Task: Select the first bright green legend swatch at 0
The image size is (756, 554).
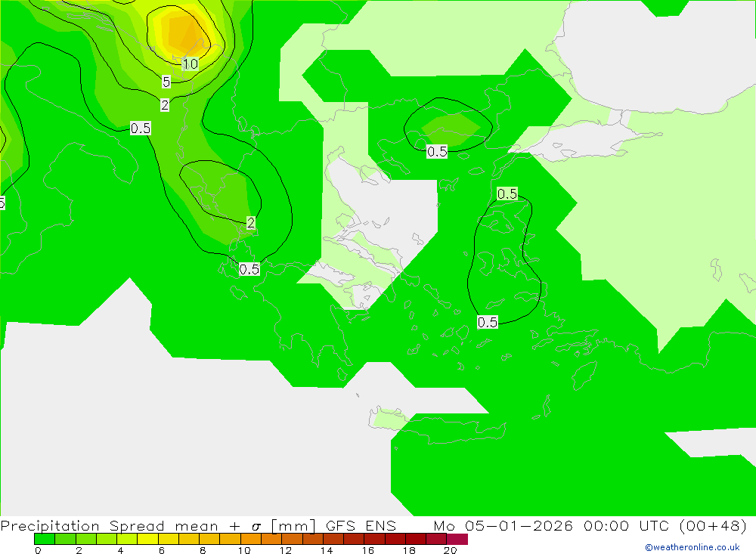Action: [45, 539]
